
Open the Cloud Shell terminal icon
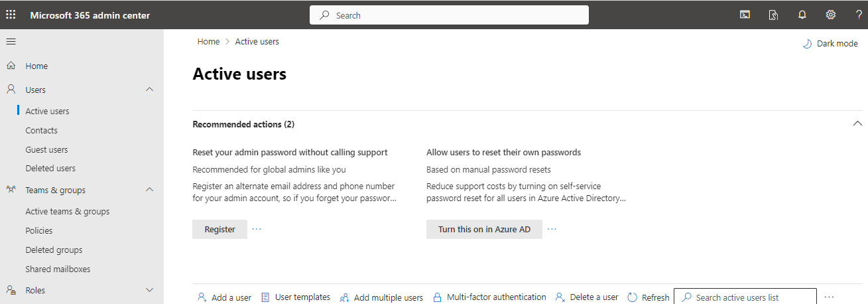pos(745,15)
